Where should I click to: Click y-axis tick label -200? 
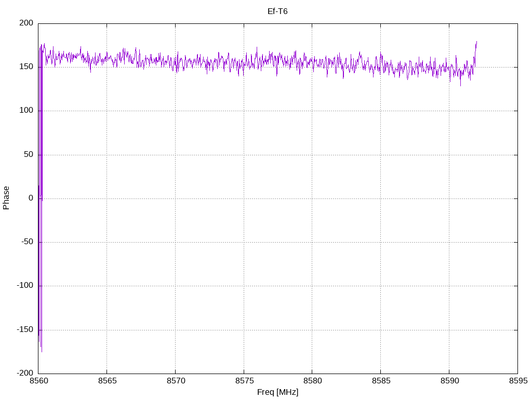(25, 373)
